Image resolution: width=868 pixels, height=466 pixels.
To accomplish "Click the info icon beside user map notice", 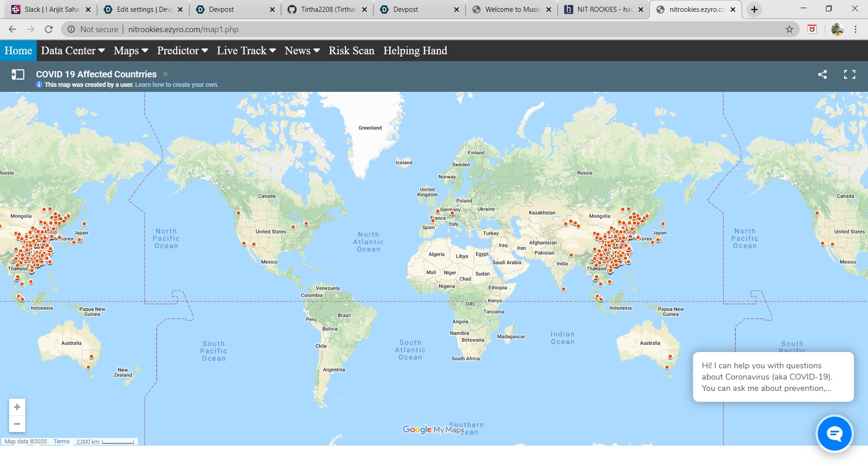I will [39, 85].
